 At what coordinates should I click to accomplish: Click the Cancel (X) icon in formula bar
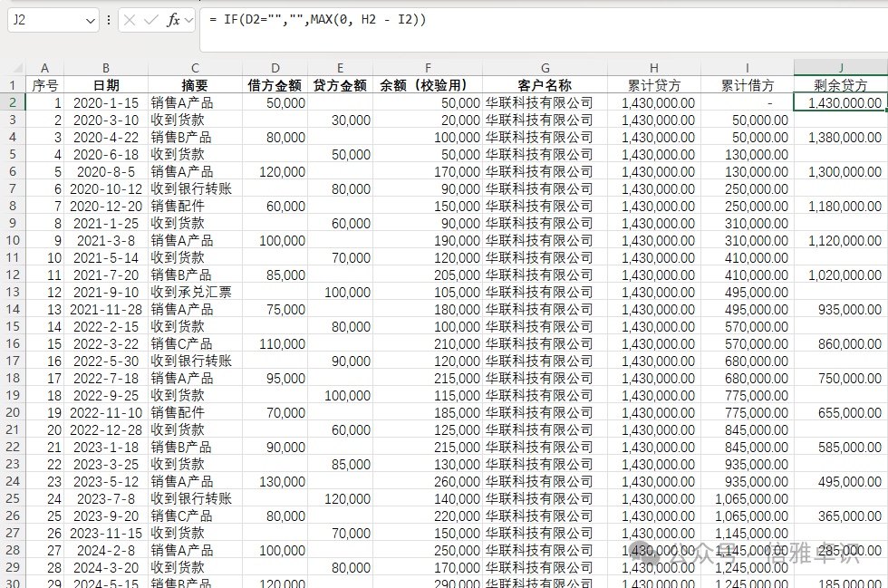coord(129,21)
